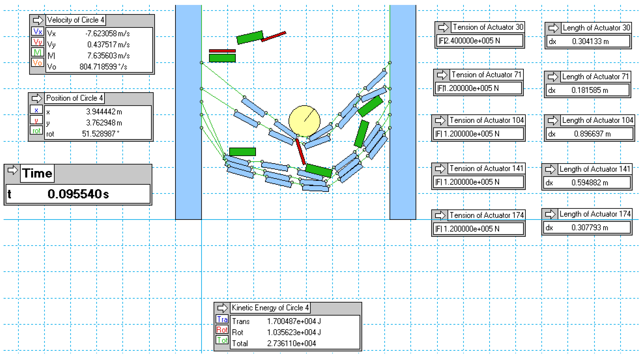Screen dimensions: 644x357
Task: Click the left blue wall rectangle
Action: pos(188,113)
